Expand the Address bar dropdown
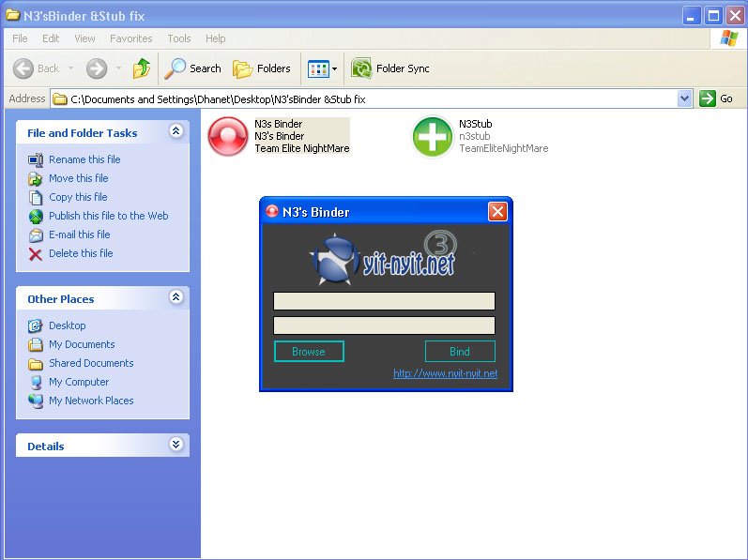 [x=684, y=98]
